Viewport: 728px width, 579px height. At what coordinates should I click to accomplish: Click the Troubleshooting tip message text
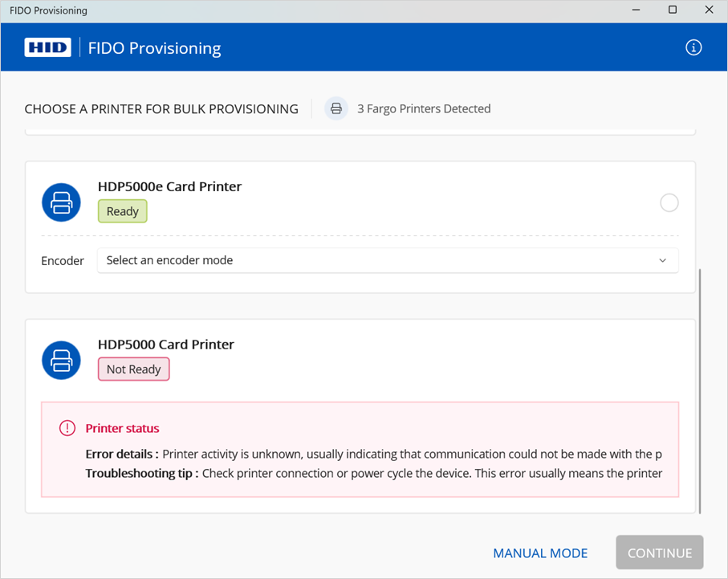[x=432, y=473]
